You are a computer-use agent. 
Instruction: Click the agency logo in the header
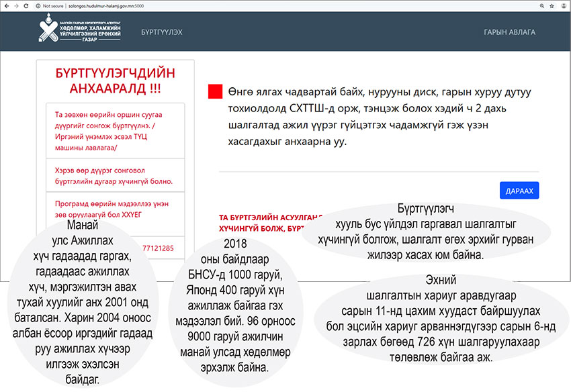80,28
